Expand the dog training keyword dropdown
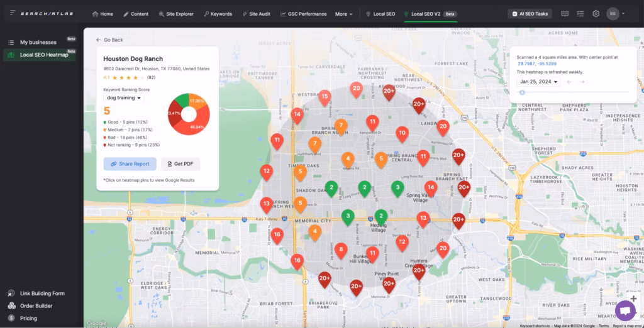644x328 pixels. point(124,98)
